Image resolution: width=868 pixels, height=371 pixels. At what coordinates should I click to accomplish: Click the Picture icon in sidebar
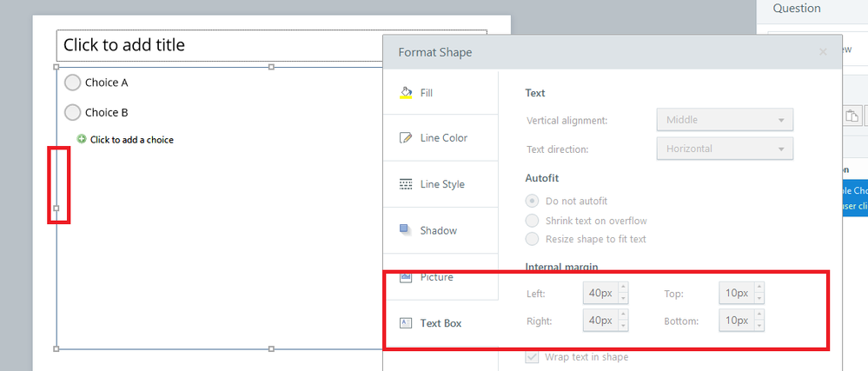tap(405, 277)
